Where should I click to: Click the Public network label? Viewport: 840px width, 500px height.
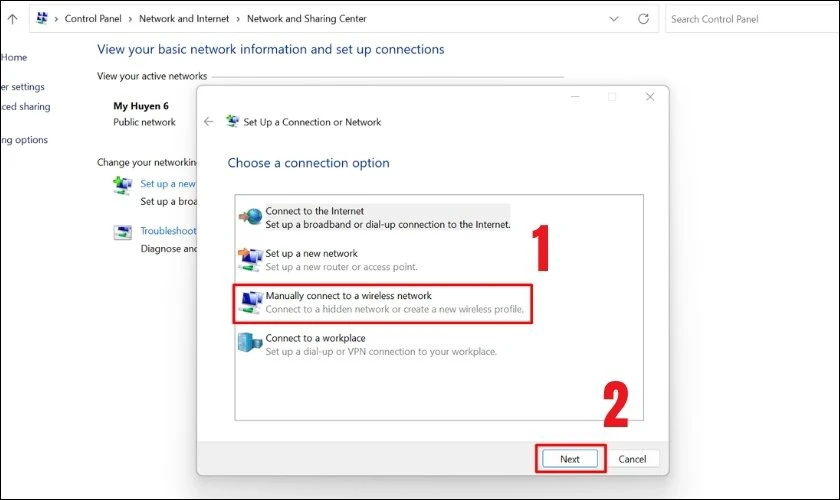[144, 122]
